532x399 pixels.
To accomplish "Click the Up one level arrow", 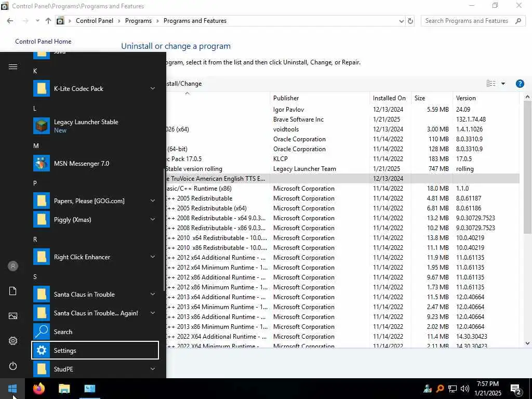I will 48,21.
